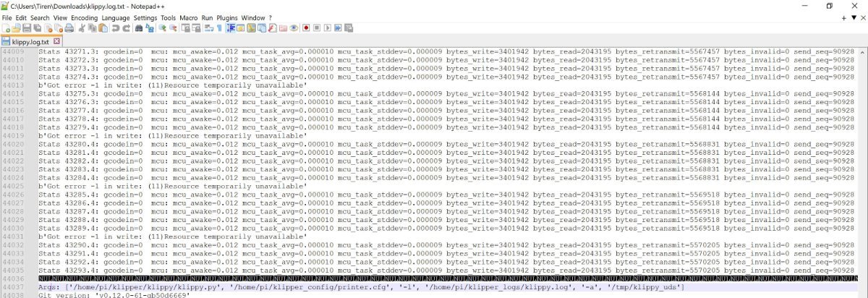The width and height of the screenshot is (868, 298).
Task: Toggle synchronize vertical scrolling icon
Action: click(x=185, y=28)
